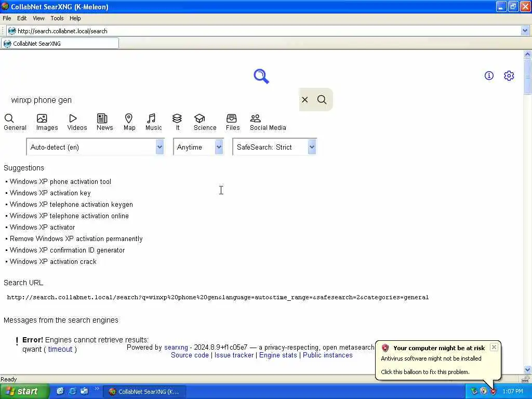Click the search query input field
The height and width of the screenshot is (399, 532).
(153, 100)
